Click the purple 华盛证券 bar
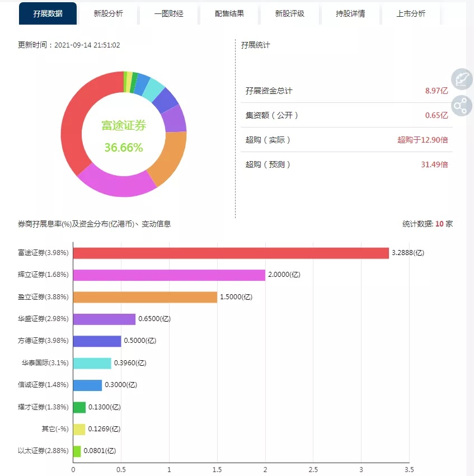Image resolution: width=474 pixels, height=476 pixels. click(x=104, y=319)
